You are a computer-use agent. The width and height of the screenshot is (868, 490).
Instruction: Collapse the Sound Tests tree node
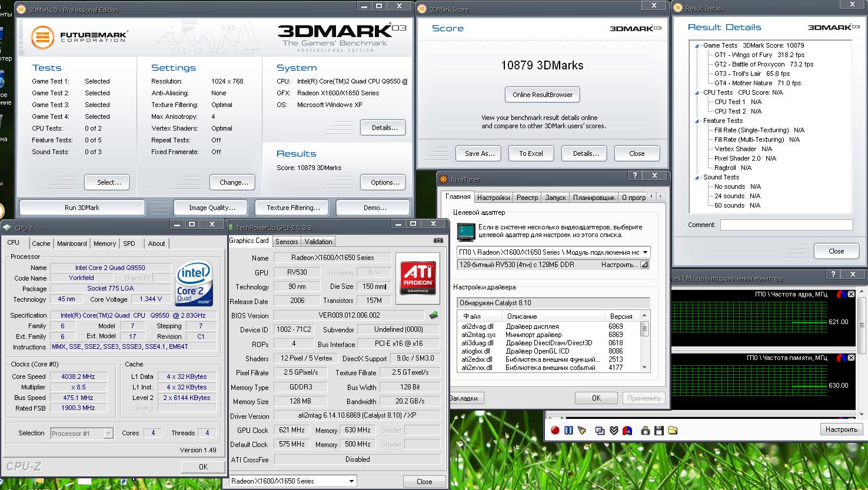pos(697,177)
